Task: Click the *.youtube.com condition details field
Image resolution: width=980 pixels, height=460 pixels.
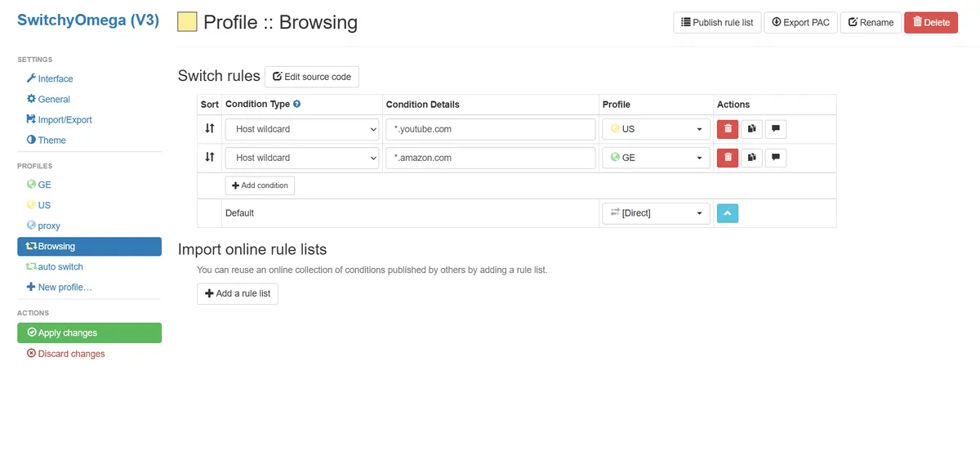Action: tap(490, 129)
